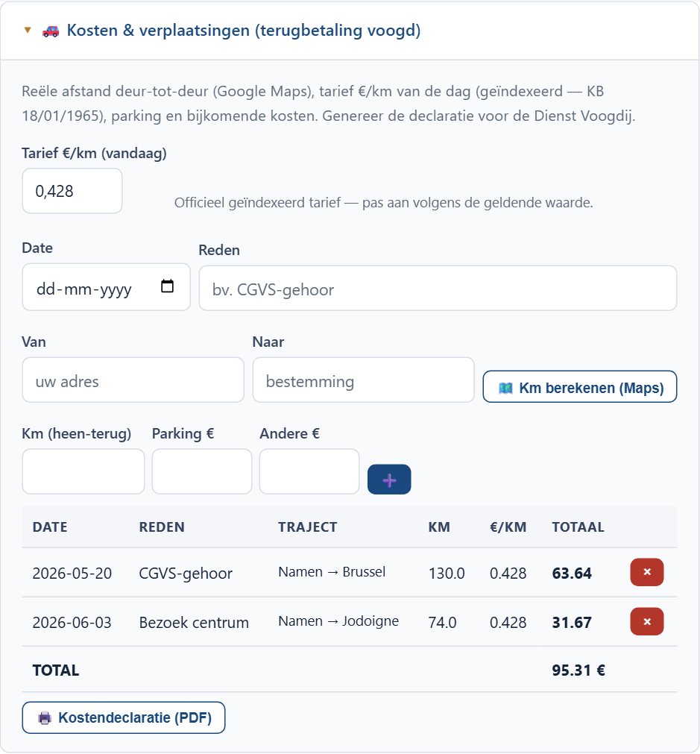The height and width of the screenshot is (754, 700).
Task: Generate the Kostendeclaratie (PDF)
Action: click(124, 717)
